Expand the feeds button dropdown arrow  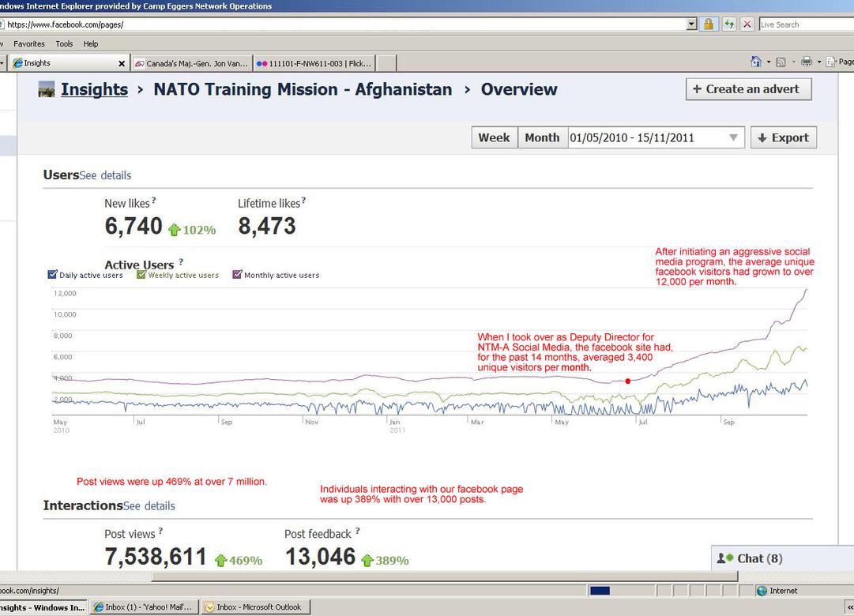[793, 62]
